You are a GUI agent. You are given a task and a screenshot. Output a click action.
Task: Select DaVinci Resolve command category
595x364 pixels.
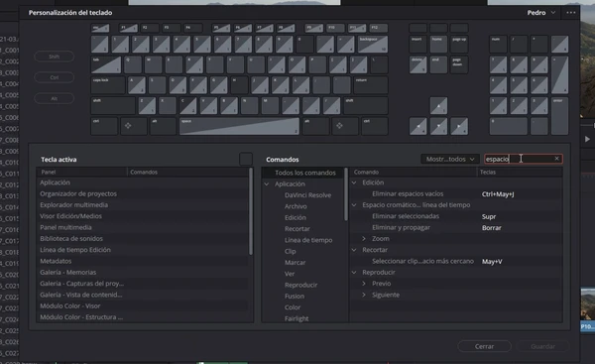pos(307,195)
